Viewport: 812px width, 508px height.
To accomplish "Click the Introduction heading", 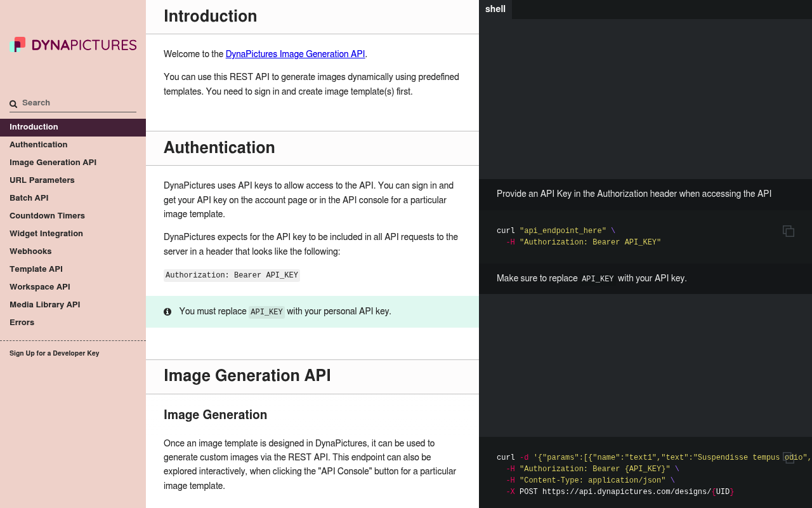I will (x=211, y=16).
